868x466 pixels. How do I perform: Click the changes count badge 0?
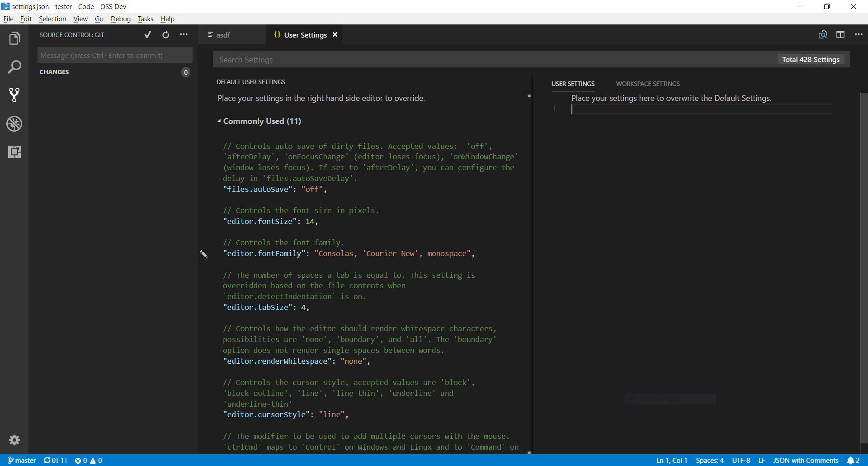186,72
